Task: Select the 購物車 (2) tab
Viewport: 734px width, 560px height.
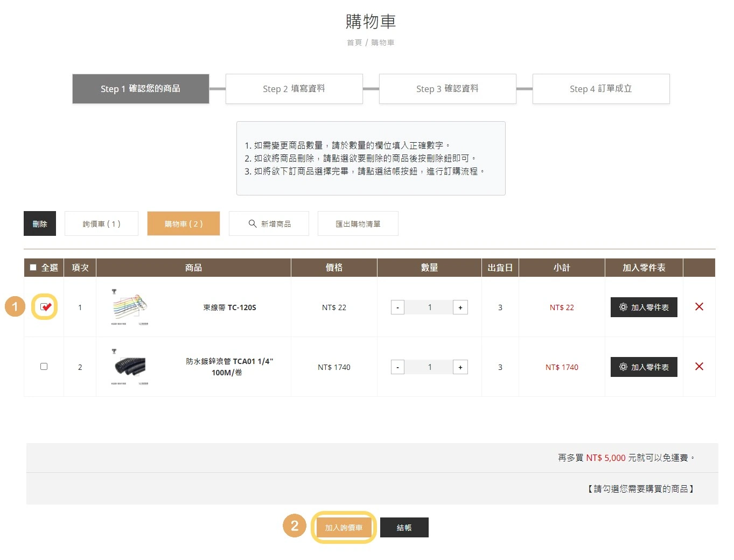Action: point(183,224)
